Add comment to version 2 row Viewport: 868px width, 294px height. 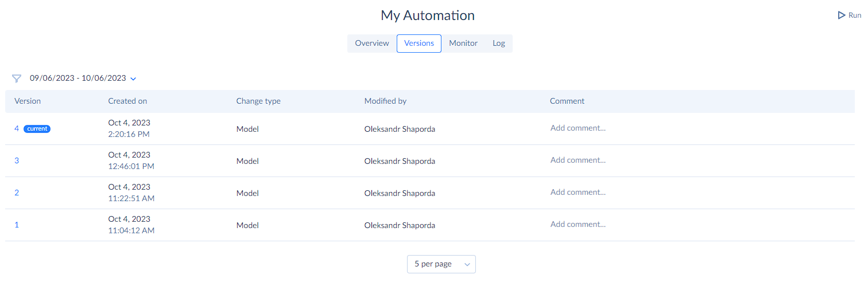[578, 193]
